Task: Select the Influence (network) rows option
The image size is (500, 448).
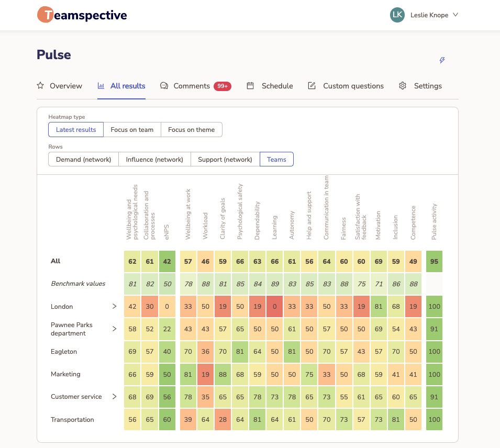Action: click(x=154, y=159)
